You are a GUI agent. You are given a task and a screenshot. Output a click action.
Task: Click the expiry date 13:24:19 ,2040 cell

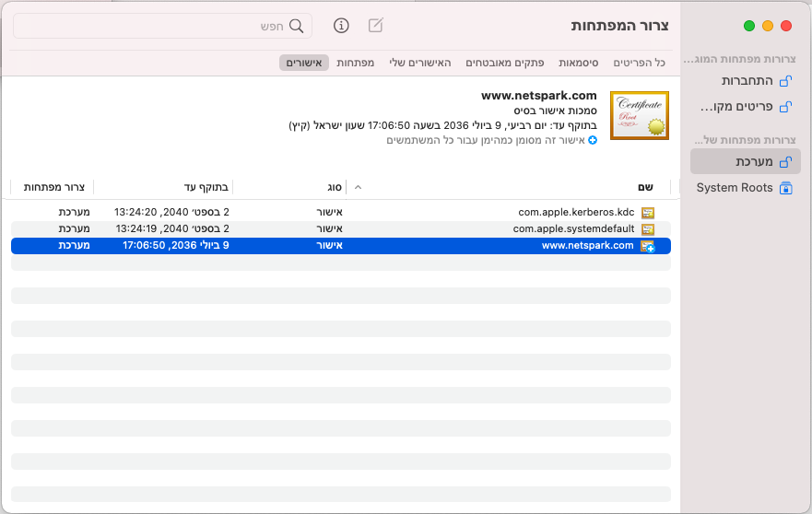172,228
